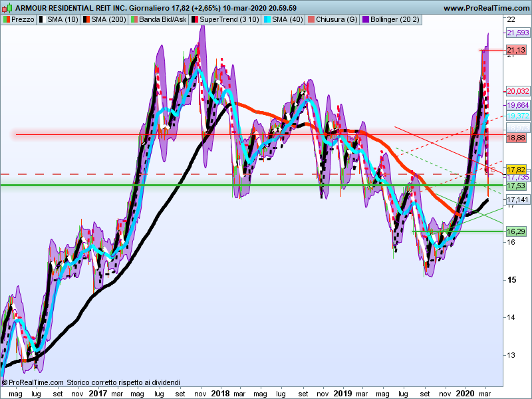Click the 19,664 purple value label
The image size is (532, 399).
point(518,105)
